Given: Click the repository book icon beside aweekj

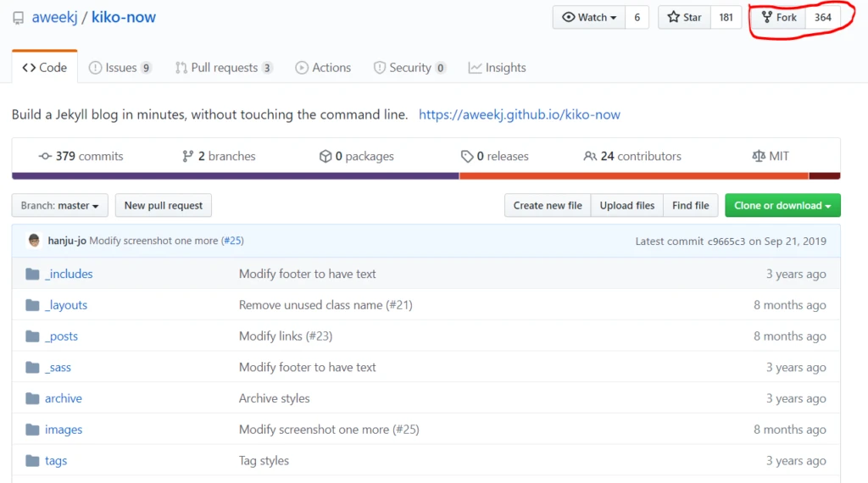Looking at the screenshot, I should (19, 18).
